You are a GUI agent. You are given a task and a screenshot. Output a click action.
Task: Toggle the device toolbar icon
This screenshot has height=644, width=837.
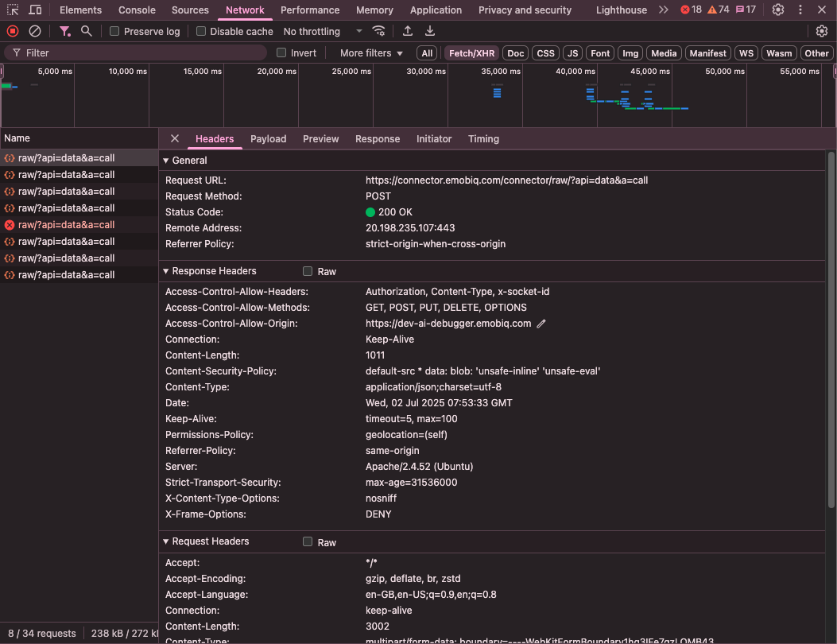pyautogui.click(x=36, y=10)
